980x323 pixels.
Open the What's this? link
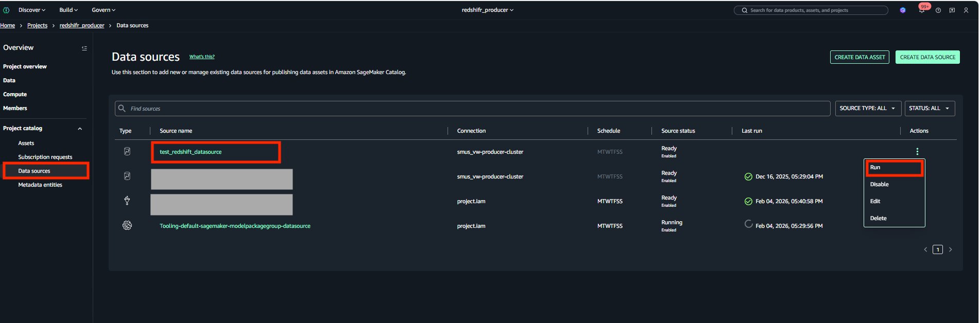point(202,57)
